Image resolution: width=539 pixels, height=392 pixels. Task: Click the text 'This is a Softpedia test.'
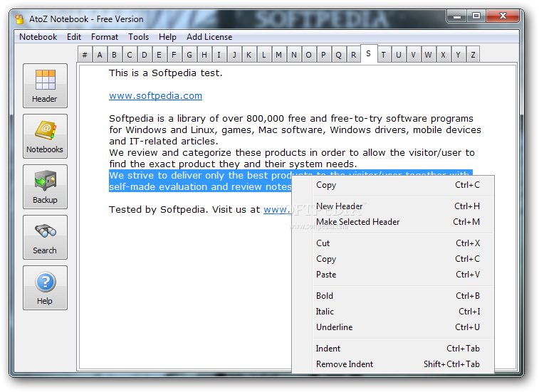pos(166,73)
